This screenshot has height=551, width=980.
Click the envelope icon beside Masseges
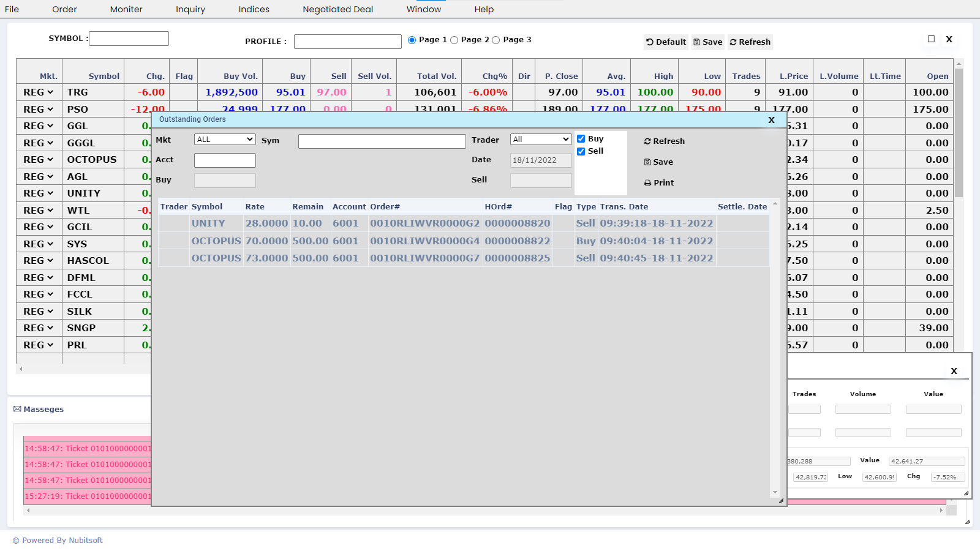(x=17, y=409)
